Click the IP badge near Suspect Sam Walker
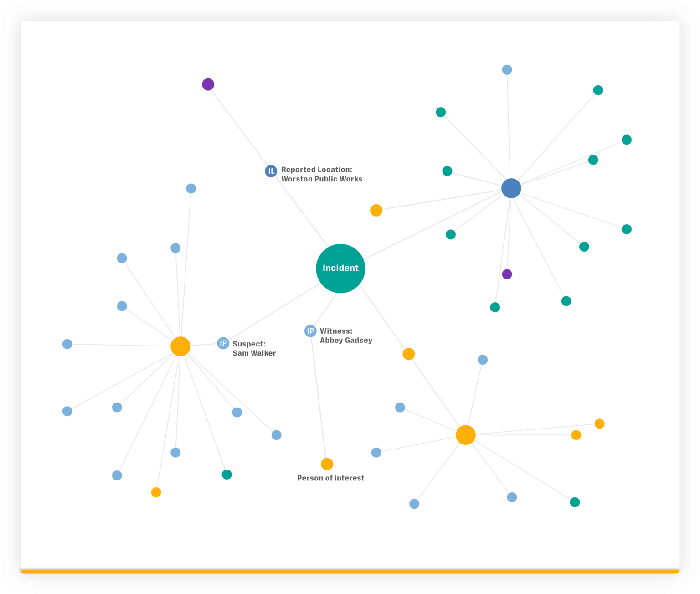 [223, 343]
